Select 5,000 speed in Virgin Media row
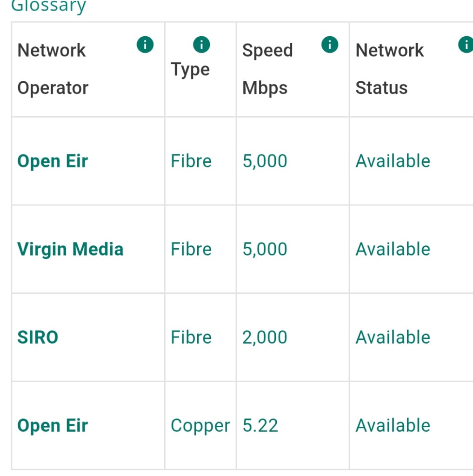 click(x=265, y=250)
